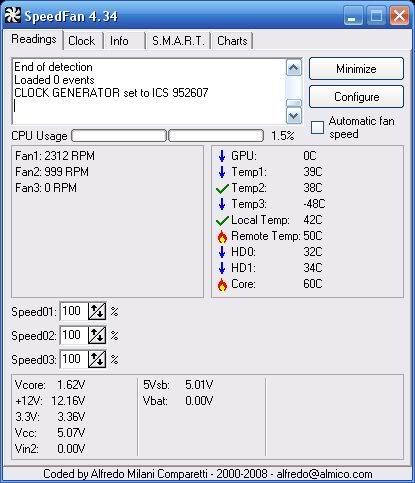Click the green checkmark beside Local Temp
This screenshot has height=483, width=415.
tap(222, 221)
